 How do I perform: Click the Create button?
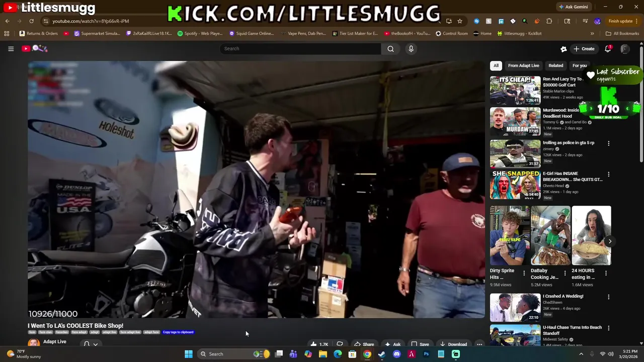point(584,49)
